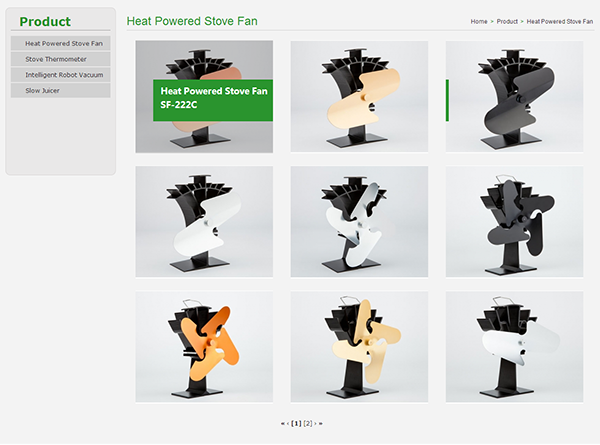
Task: Open the orange four-blade stove fan thumbnail
Action: tap(204, 347)
